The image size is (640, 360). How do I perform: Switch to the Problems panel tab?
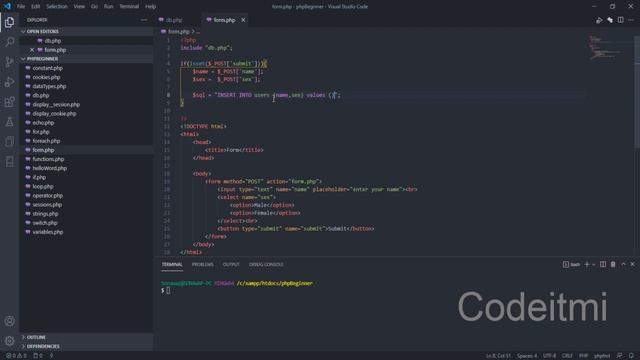202,264
